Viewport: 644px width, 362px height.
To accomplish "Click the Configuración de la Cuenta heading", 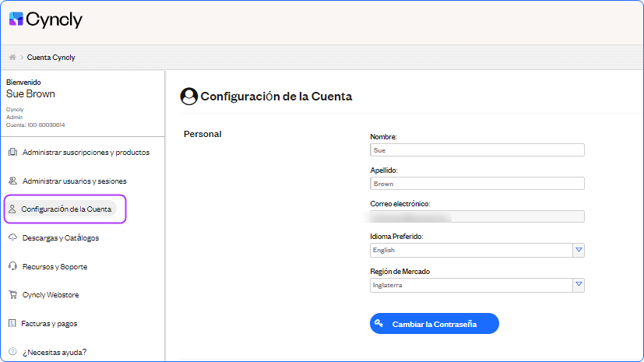I will [x=276, y=97].
